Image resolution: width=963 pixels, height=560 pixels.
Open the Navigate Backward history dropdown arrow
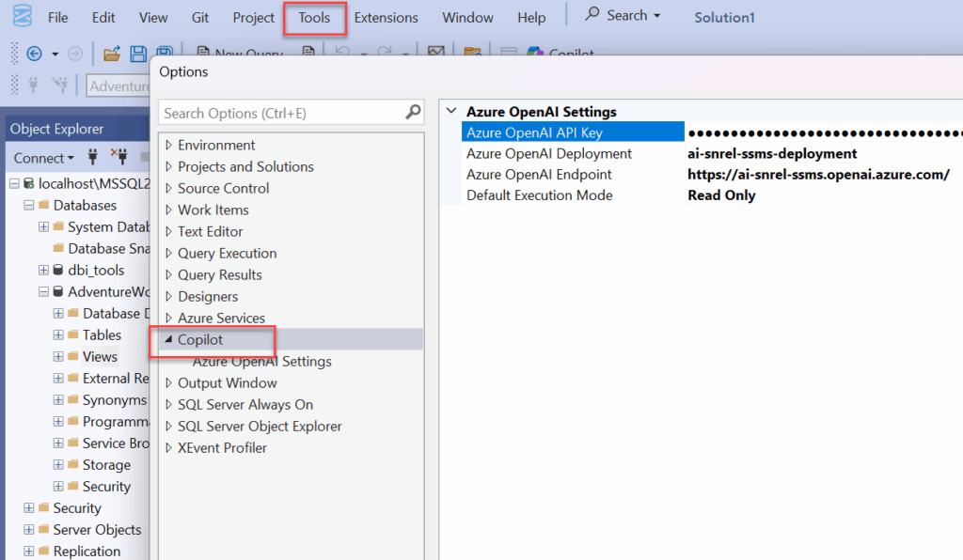(x=55, y=54)
